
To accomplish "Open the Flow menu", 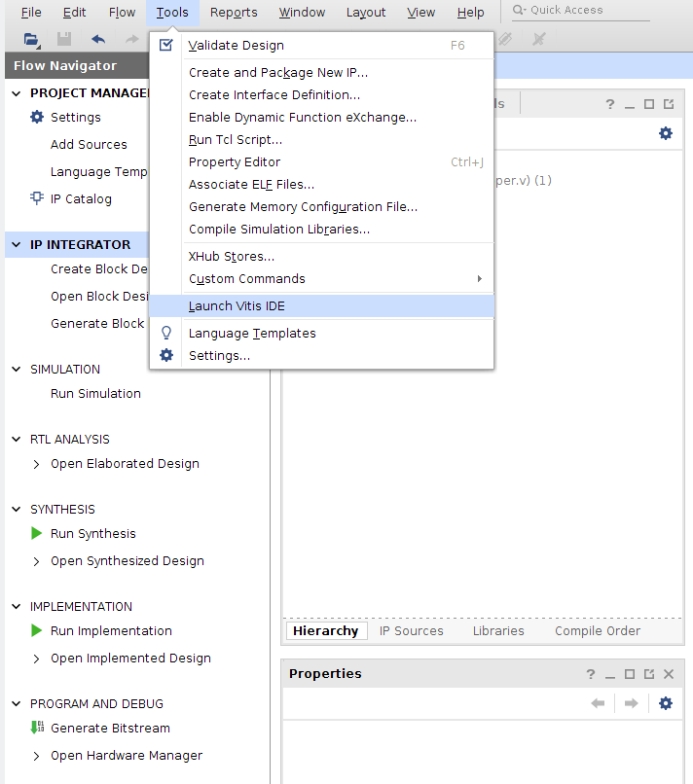I will coord(122,13).
